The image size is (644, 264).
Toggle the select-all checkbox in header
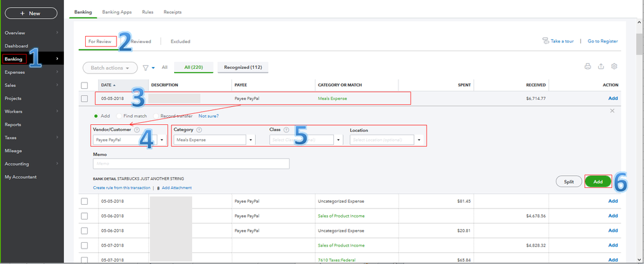pos(84,85)
